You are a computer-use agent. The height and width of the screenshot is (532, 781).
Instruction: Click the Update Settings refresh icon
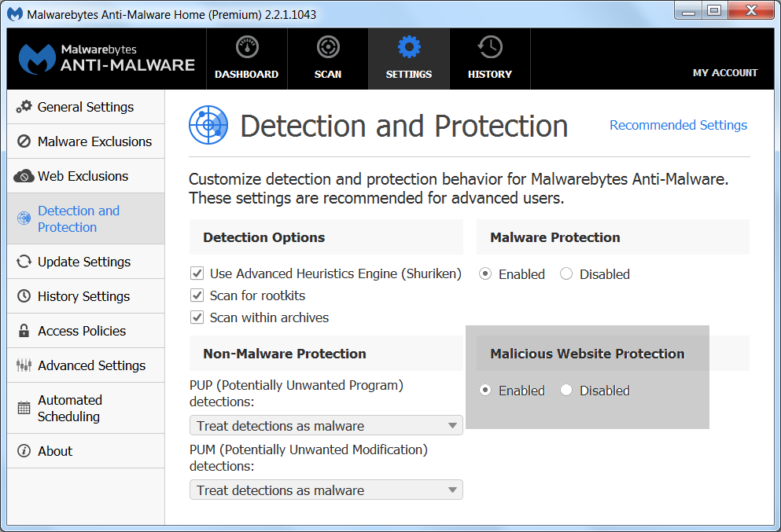pyautogui.click(x=24, y=261)
